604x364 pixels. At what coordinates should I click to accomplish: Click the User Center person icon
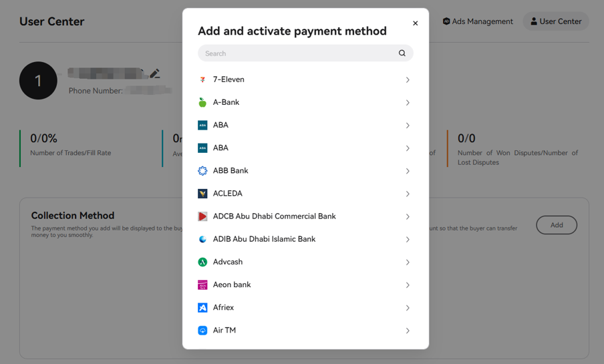(534, 21)
